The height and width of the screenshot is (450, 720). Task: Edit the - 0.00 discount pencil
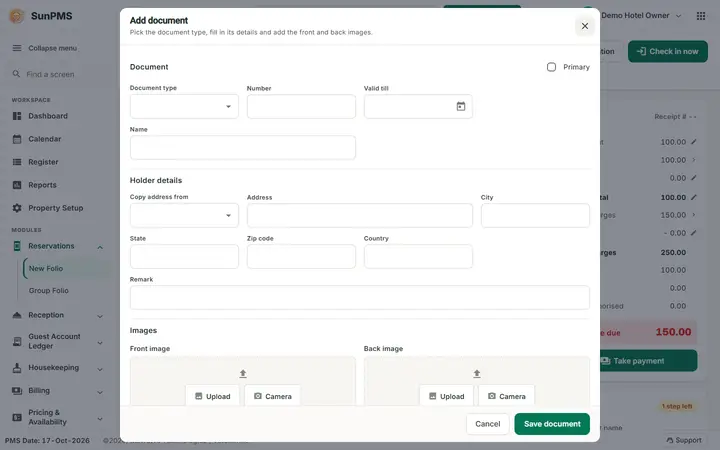coord(694,233)
